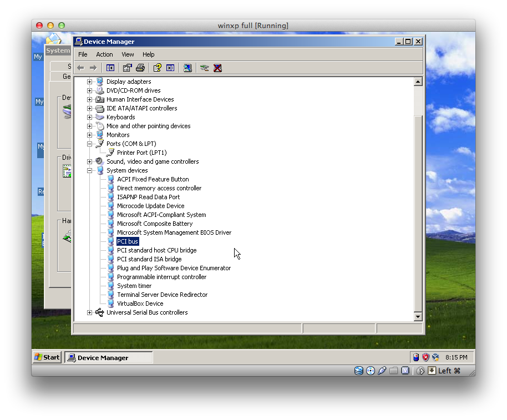Click the Help toolbar icon with question mark
This screenshot has height=420, width=507.
[157, 68]
